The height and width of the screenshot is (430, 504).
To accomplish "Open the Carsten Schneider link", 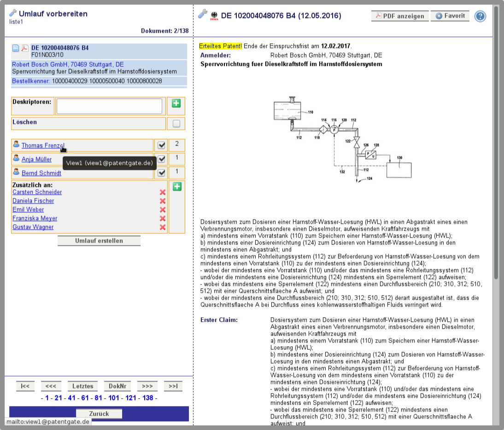I will click(x=37, y=192).
